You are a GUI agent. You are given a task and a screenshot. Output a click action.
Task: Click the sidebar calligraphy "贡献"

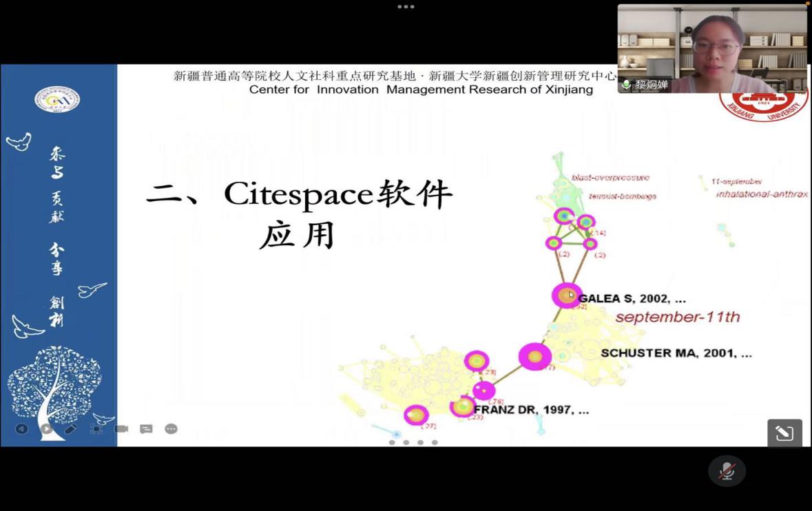click(x=57, y=207)
